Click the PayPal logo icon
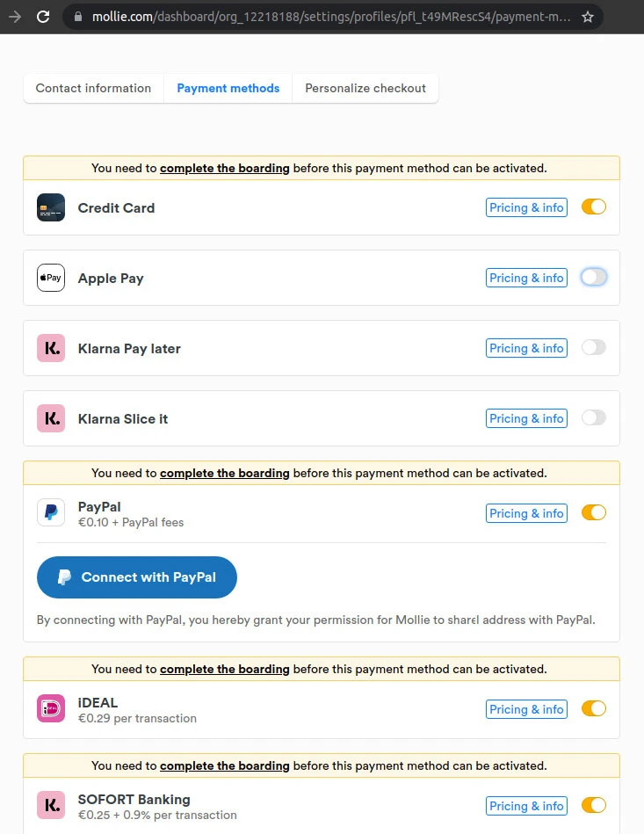This screenshot has height=834, width=644. (x=51, y=512)
